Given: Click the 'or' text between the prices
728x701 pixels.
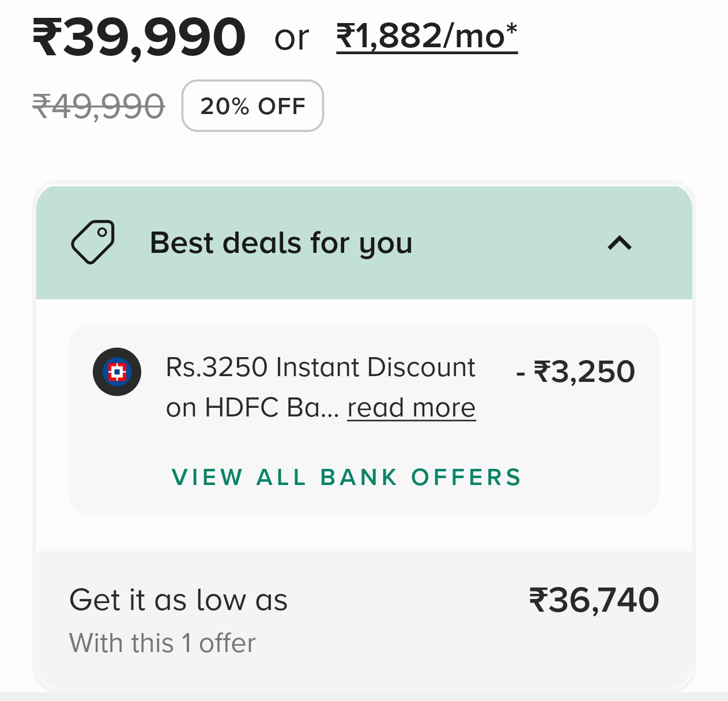Looking at the screenshot, I should [x=292, y=39].
